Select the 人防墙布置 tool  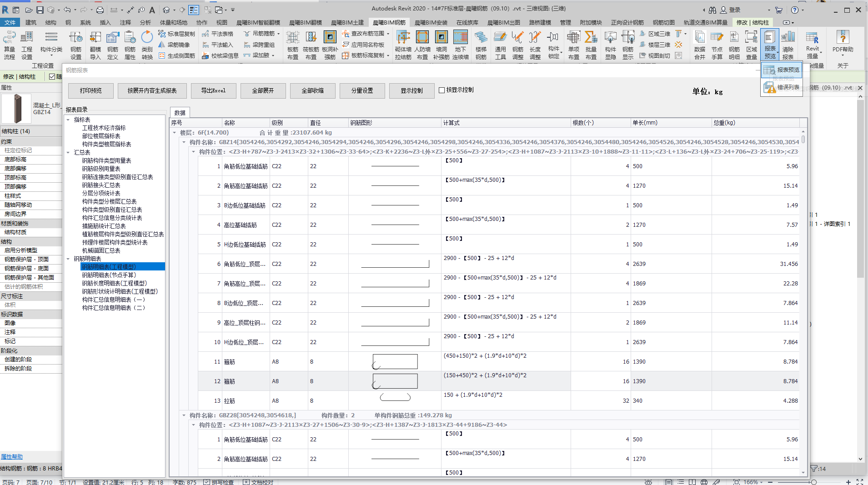[422, 45]
